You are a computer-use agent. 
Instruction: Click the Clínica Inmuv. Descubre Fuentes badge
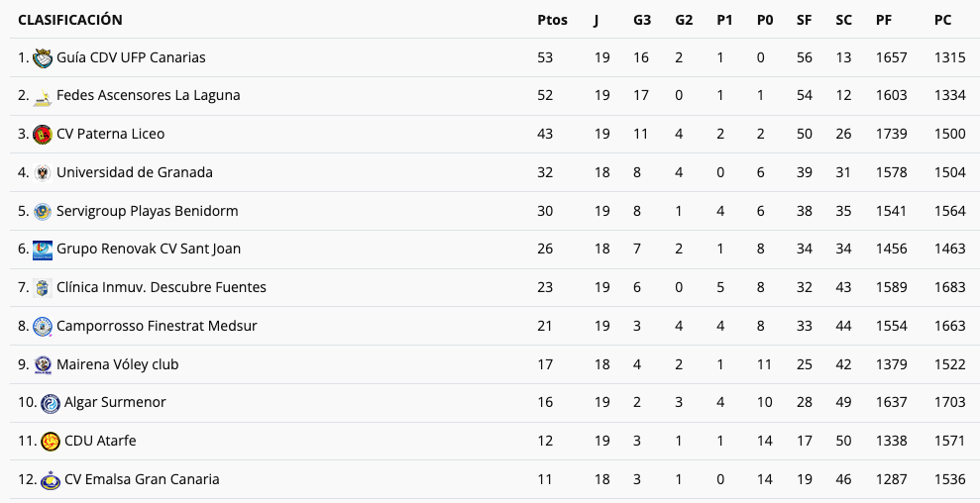43,288
